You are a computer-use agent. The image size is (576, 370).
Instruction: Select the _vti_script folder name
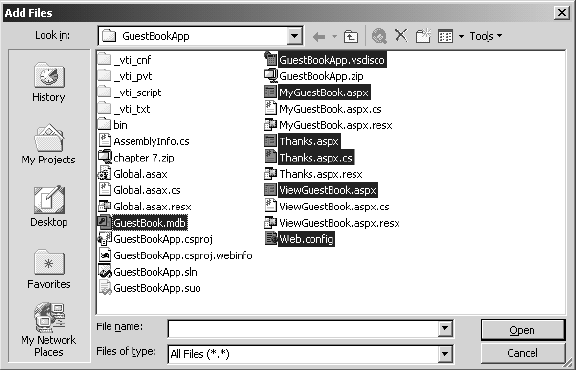[x=137, y=92]
